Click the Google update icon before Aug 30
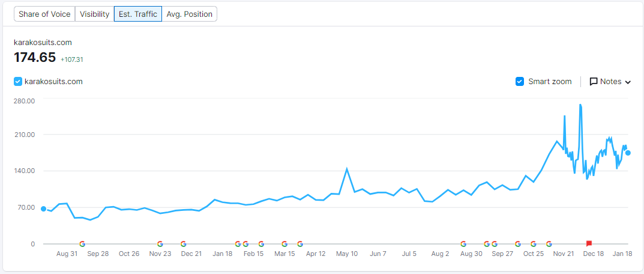 [x=463, y=244]
